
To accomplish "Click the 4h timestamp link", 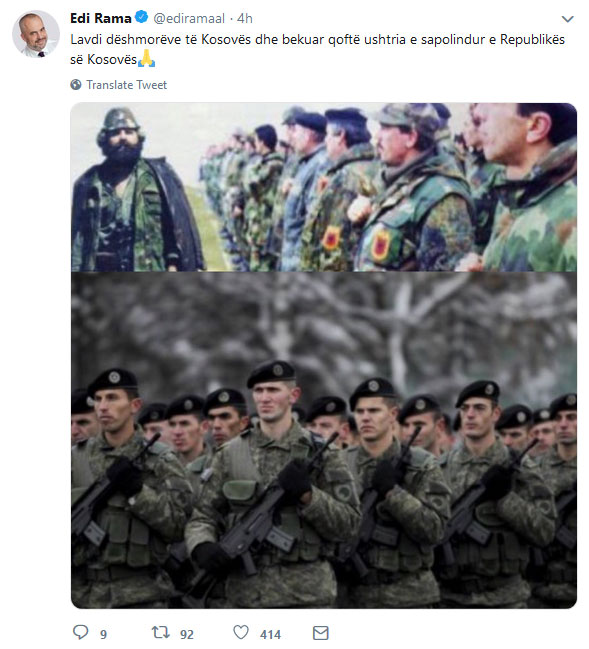I will [x=245, y=18].
